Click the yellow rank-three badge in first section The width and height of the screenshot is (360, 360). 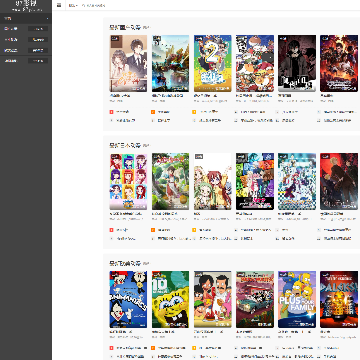pyautogui.click(x=194, y=112)
